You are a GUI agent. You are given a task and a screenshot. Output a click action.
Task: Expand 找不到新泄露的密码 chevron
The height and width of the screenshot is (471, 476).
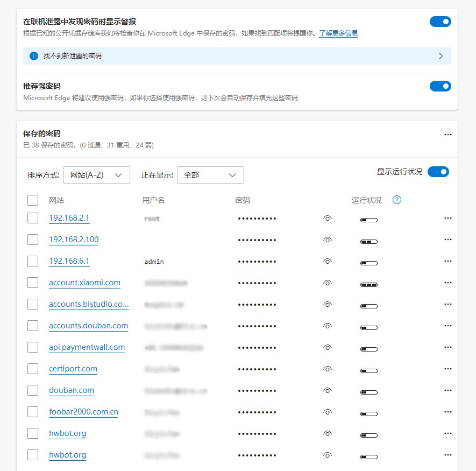[441, 56]
